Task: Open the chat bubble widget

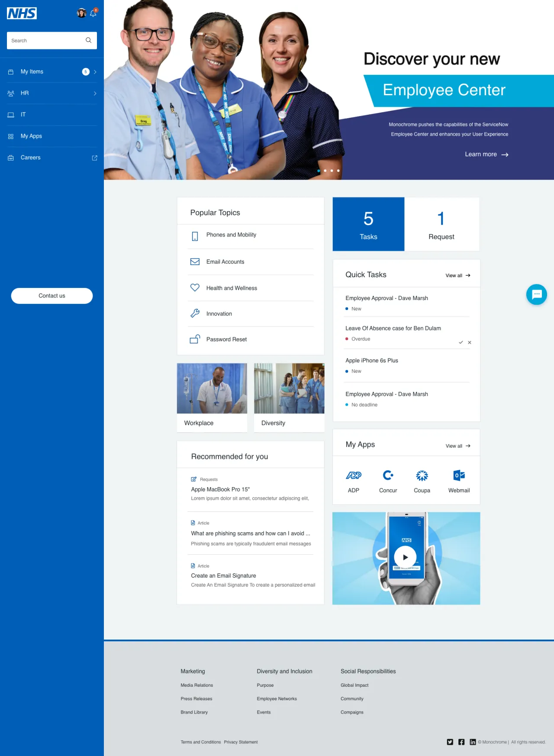Action: 537,294
